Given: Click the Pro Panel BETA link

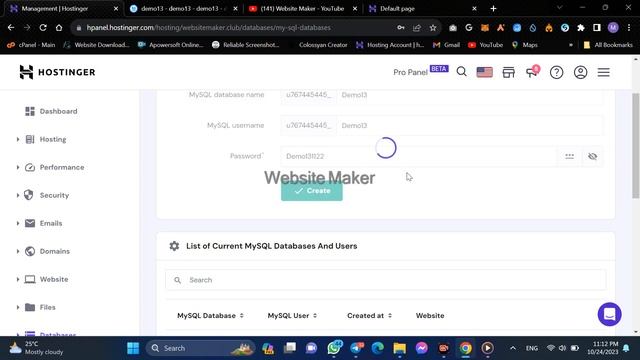Looking at the screenshot, I should (x=420, y=71).
